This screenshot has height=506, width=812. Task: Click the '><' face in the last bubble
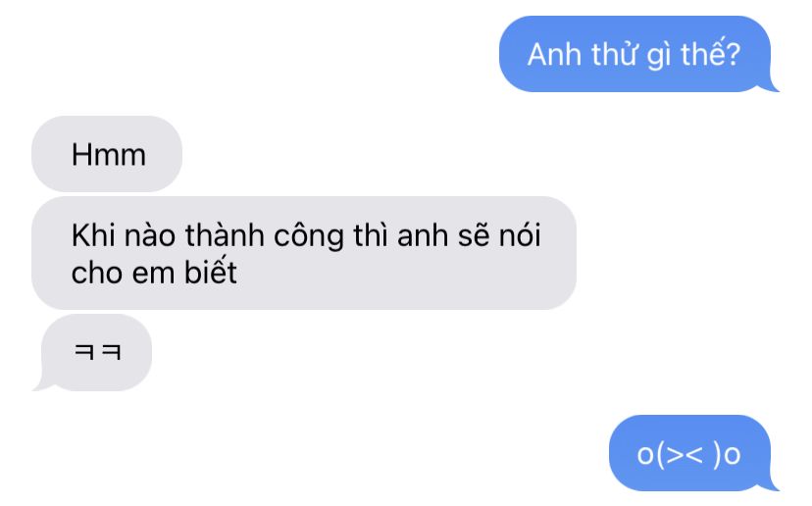[x=685, y=454]
